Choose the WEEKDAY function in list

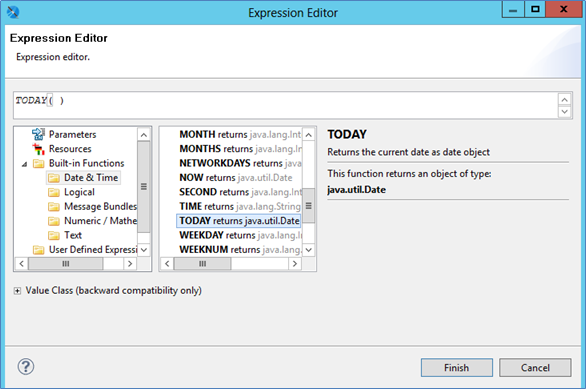point(240,235)
